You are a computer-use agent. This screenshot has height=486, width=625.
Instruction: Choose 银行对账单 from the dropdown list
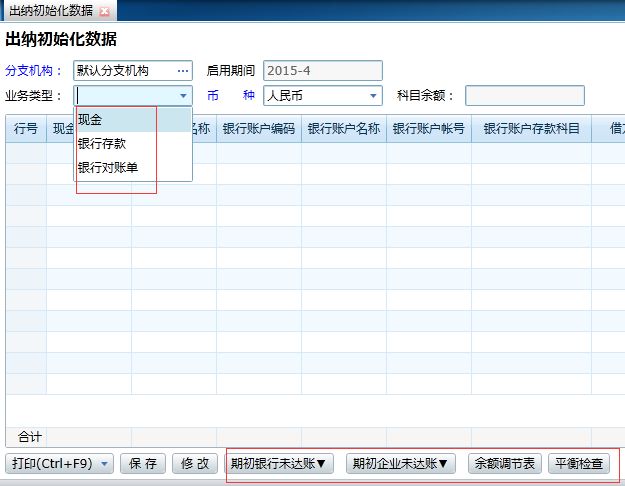[133, 167]
